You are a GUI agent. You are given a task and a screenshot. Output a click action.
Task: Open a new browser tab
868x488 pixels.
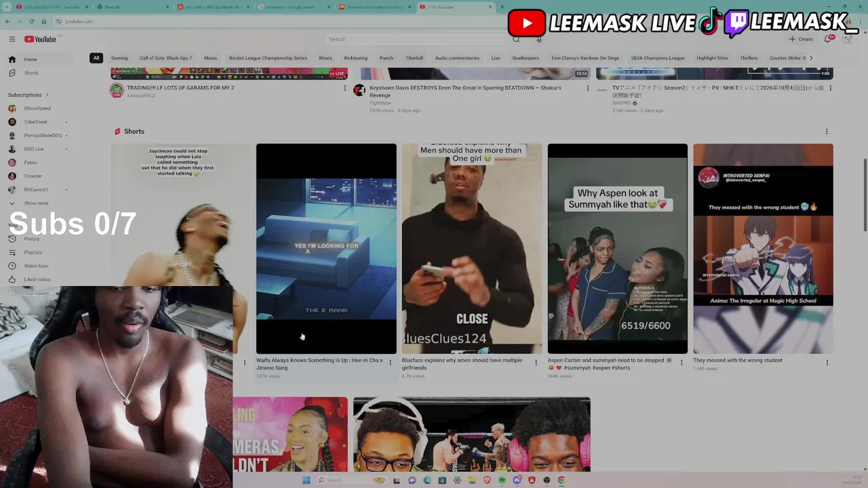[502, 7]
